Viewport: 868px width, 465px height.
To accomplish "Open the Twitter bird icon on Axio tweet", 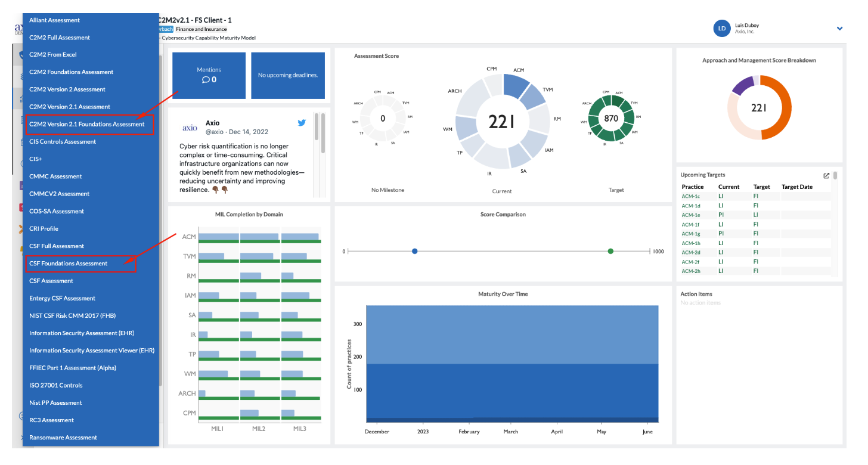I will click(302, 123).
